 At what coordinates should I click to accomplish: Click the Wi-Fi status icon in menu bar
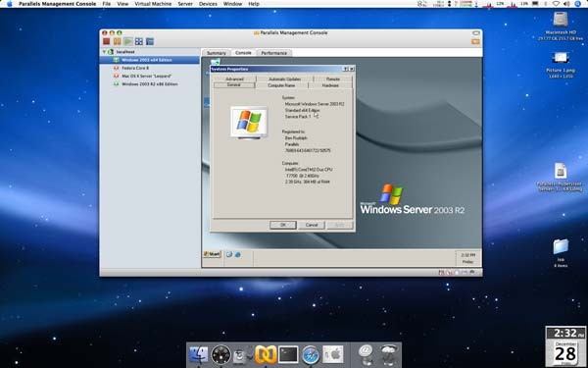[557, 4]
